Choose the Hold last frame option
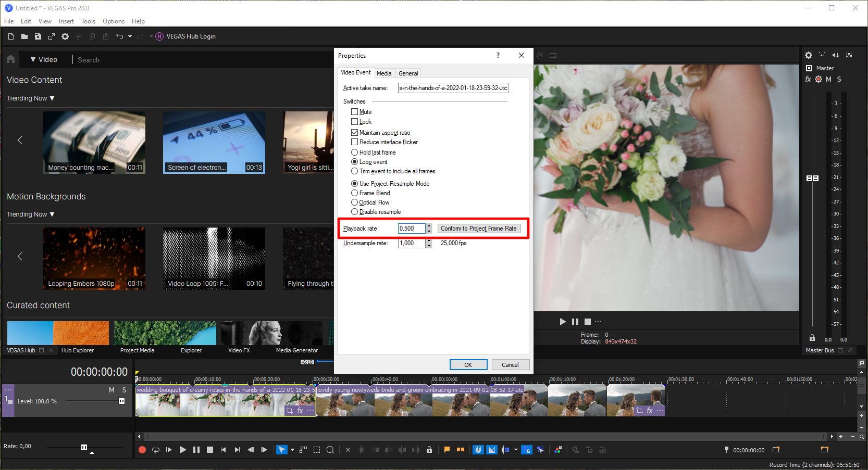Viewport: 868px width, 470px height. point(355,153)
